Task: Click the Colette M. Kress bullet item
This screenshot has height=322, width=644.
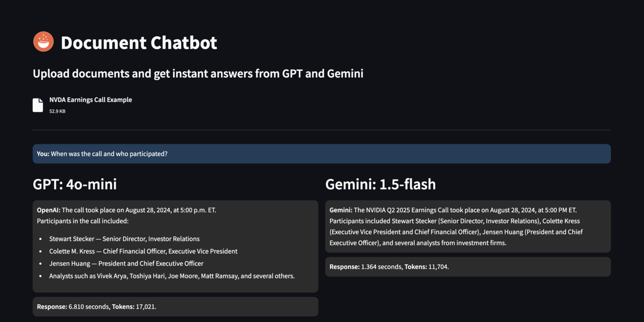Action: [x=143, y=251]
